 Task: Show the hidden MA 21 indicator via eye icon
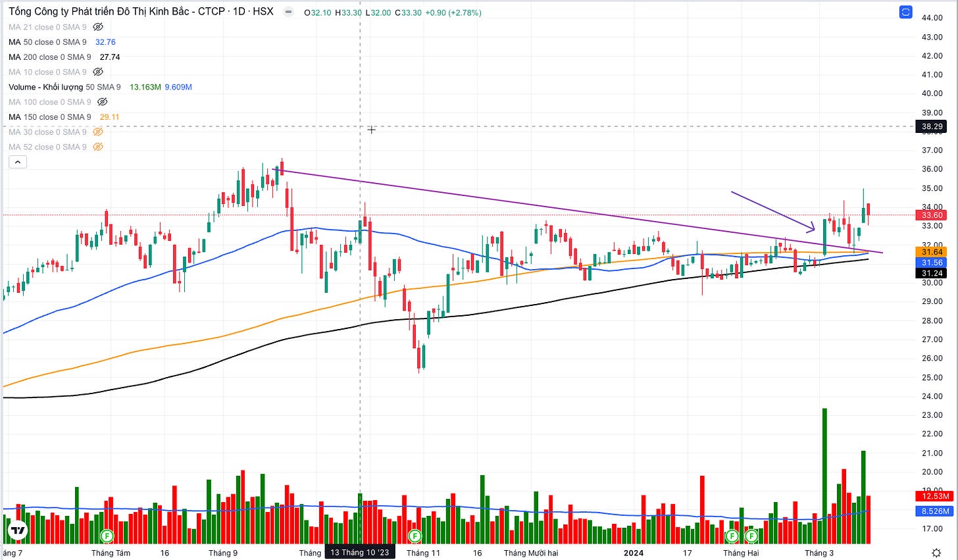(x=98, y=27)
